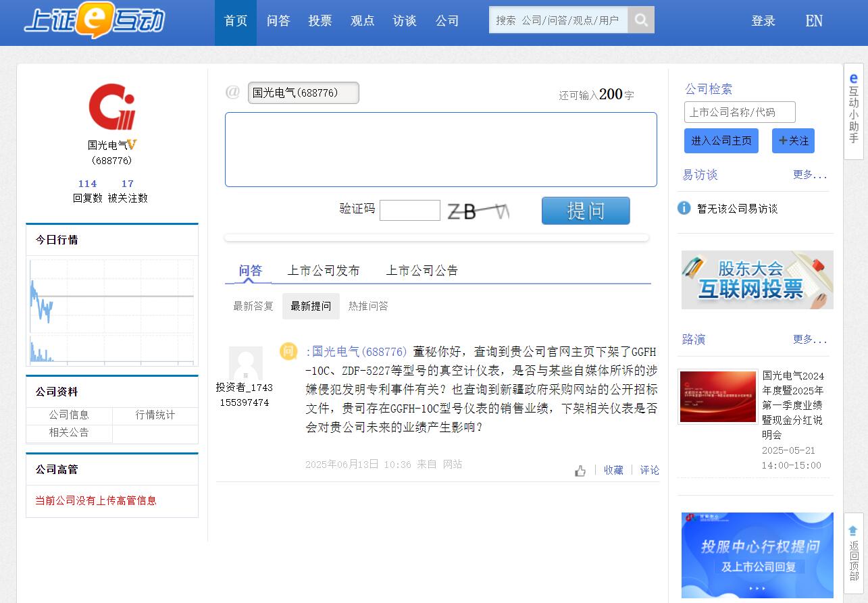Screen dimensions: 868x603
Task: Focus the 验证码 captcha input
Action: tap(410, 210)
